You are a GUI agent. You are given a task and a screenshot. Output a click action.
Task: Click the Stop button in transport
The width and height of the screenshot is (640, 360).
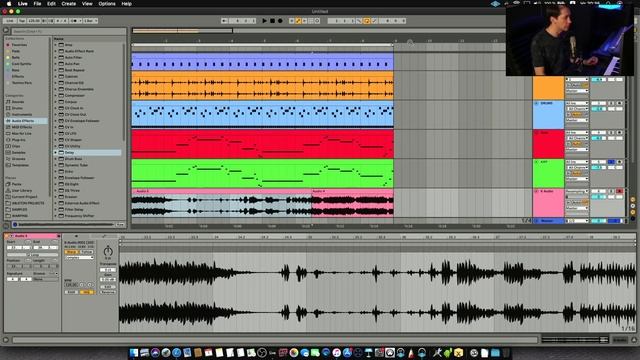tap(272, 20)
